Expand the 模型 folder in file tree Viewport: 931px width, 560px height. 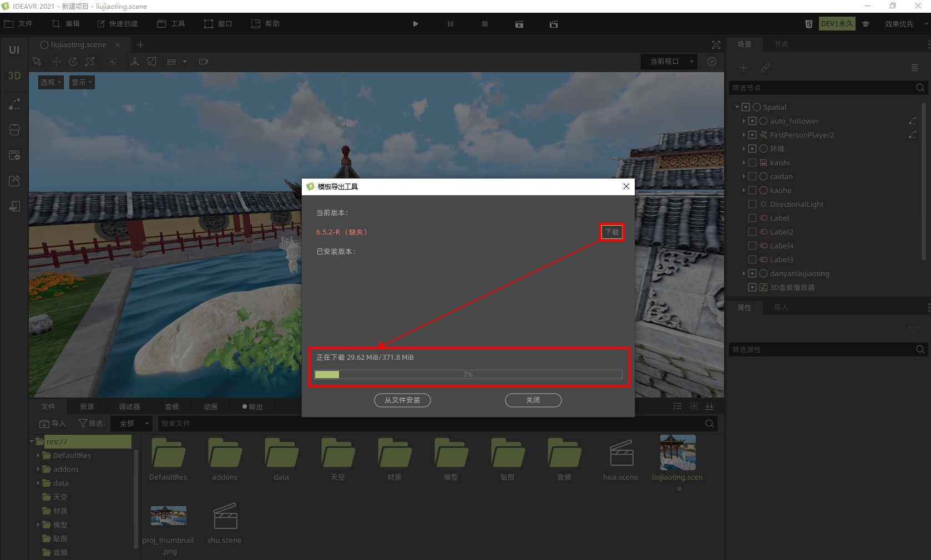(38, 525)
